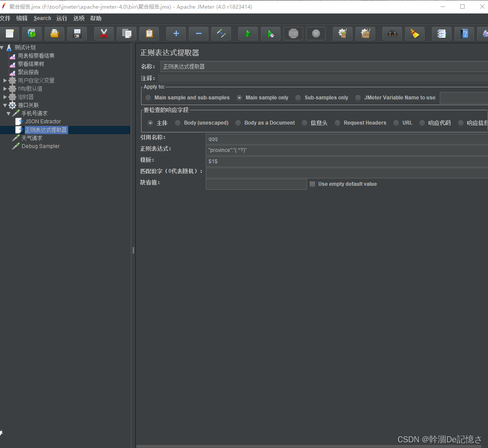Select JSON Extractor tree item
Viewport: 488px width, 448px height.
(43, 122)
